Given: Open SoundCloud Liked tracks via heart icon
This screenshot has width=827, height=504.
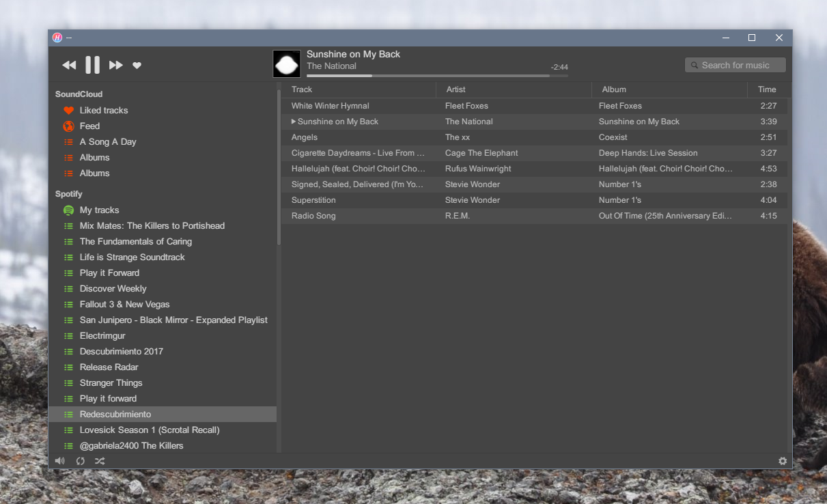Looking at the screenshot, I should tap(103, 110).
